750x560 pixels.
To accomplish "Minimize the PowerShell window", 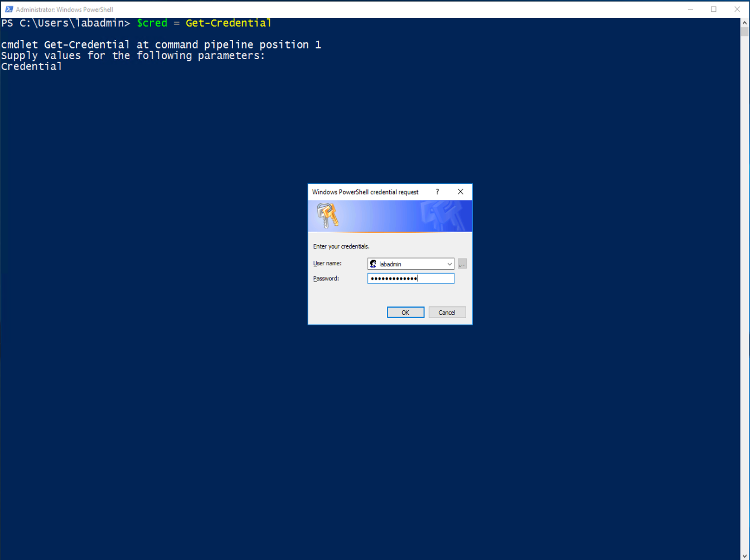I will (x=690, y=9).
